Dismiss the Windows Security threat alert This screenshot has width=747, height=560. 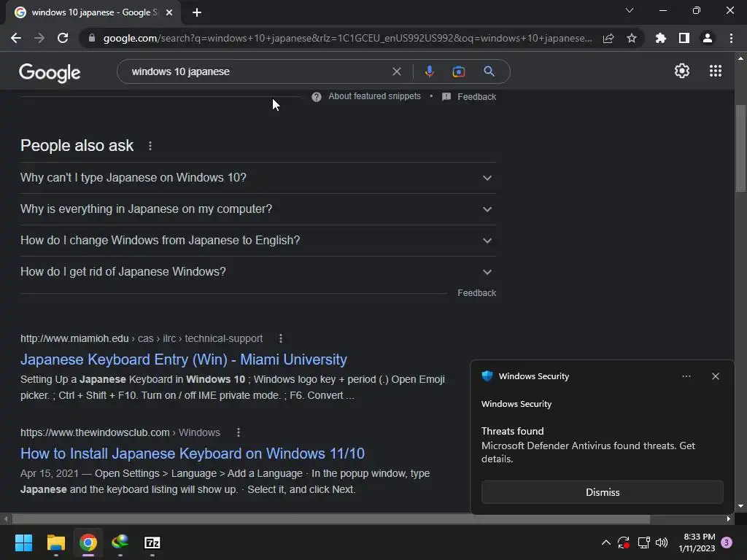[602, 492]
